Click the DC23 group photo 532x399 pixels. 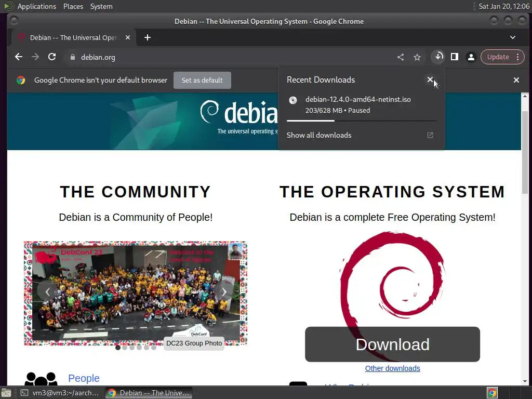pyautogui.click(x=136, y=293)
